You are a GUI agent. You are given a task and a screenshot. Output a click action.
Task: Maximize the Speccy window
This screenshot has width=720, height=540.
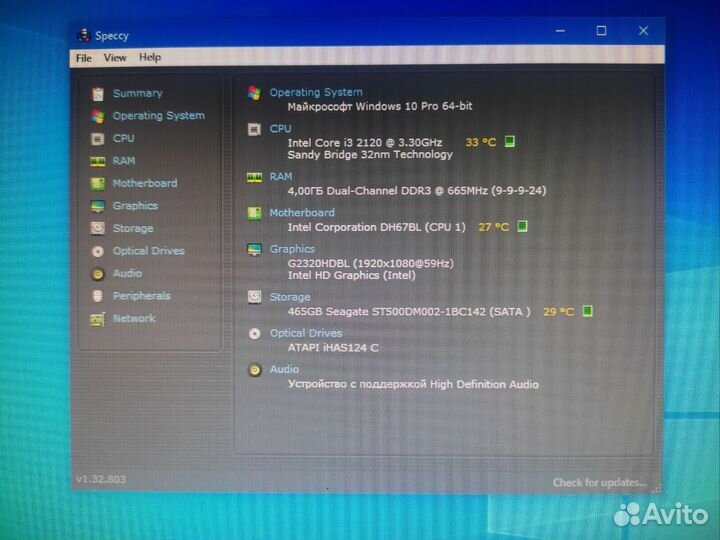[601, 31]
